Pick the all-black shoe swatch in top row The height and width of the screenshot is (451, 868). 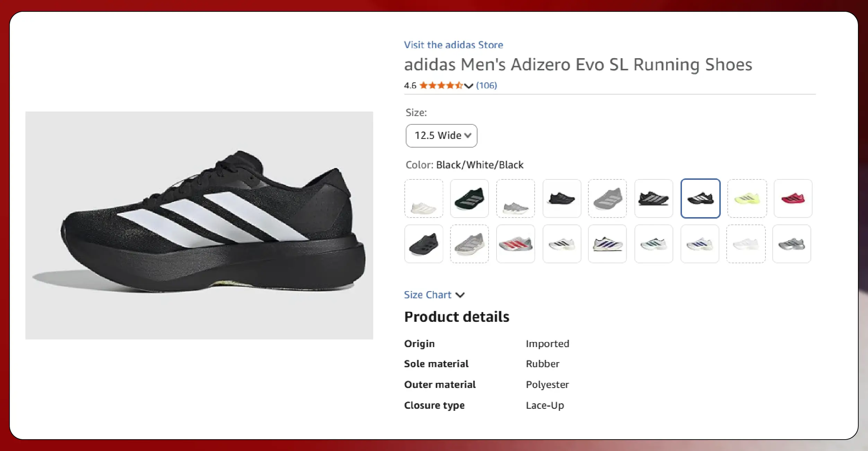[x=562, y=198]
